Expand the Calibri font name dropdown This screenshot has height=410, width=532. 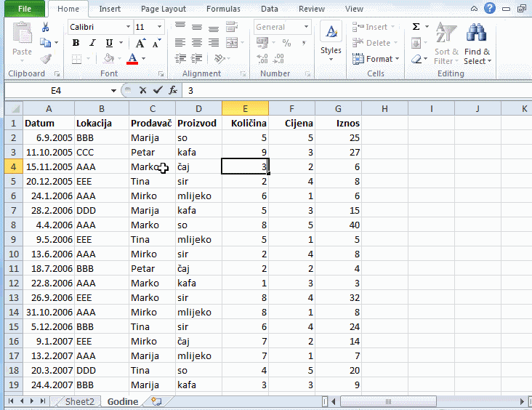pos(126,27)
